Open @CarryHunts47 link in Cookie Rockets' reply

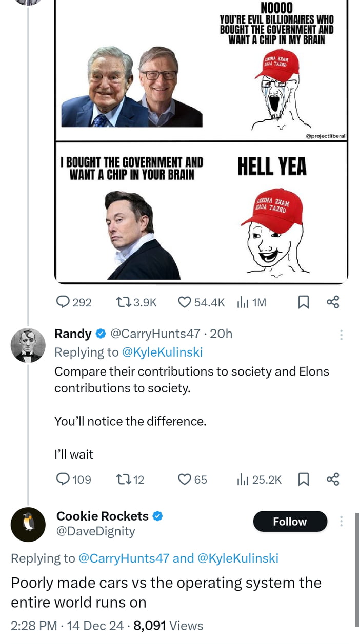(x=123, y=558)
